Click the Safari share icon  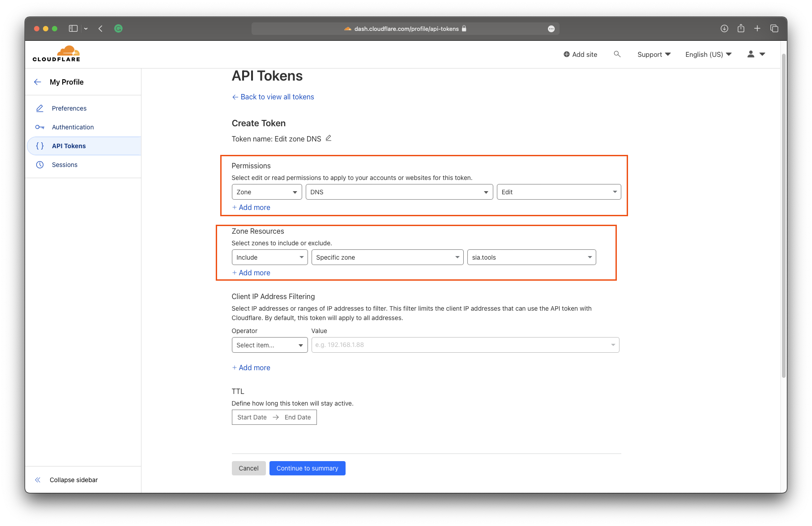741,29
